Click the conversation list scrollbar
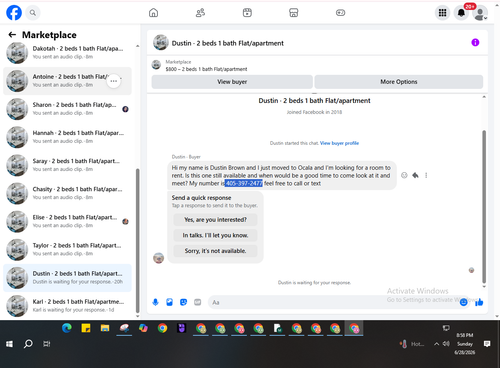This screenshot has width=500, height=368. click(x=138, y=240)
